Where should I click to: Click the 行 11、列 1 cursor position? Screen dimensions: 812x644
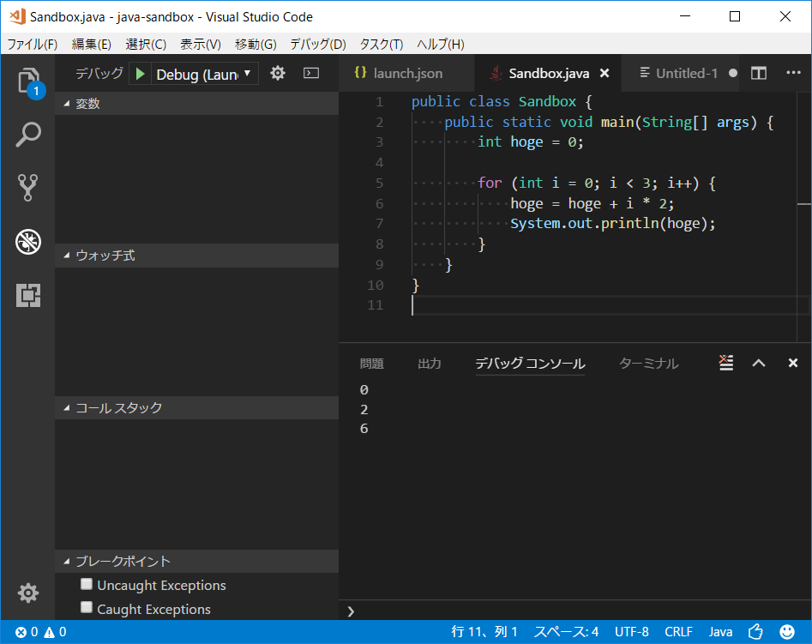484,632
